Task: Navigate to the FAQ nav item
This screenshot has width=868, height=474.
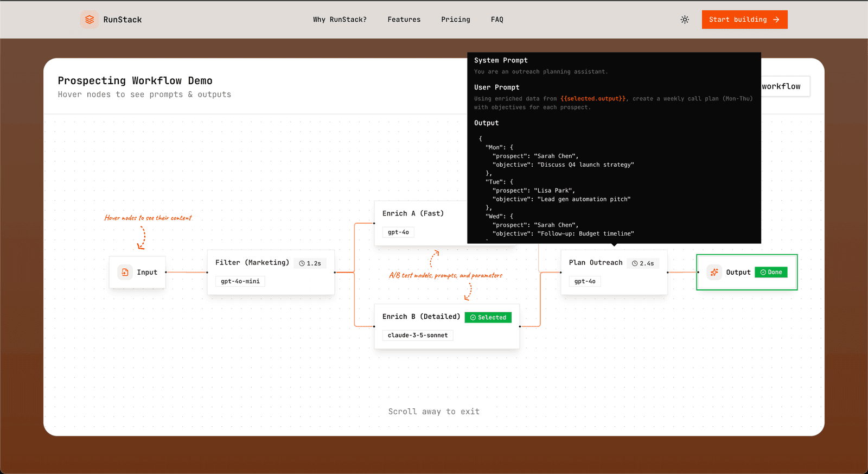Action: tap(497, 20)
